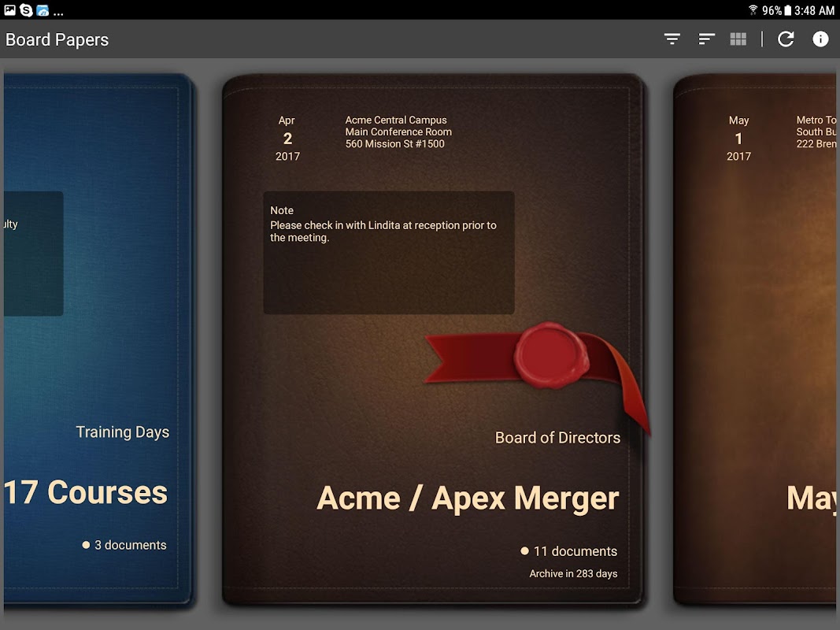Screen dimensions: 840x630
Task: Tap the 'Board of Directors' label
Action: tap(557, 438)
